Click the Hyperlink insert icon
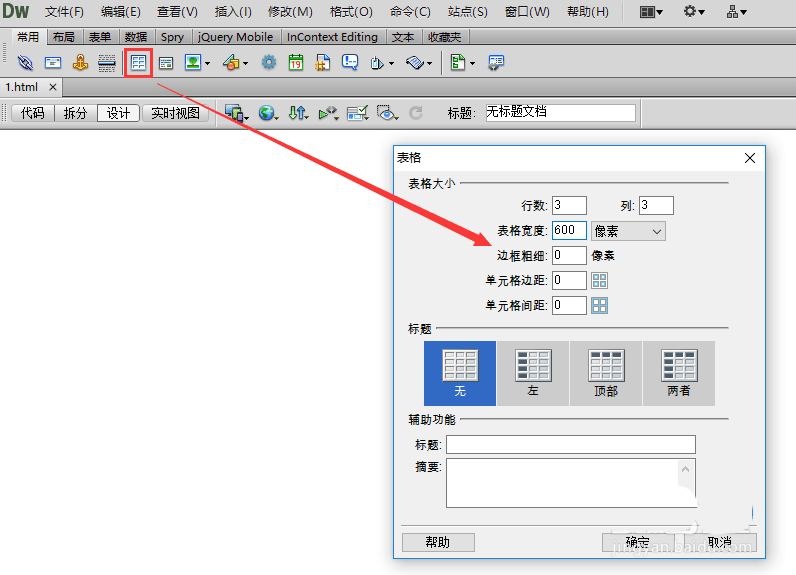This screenshot has height=575, width=796. [x=25, y=63]
